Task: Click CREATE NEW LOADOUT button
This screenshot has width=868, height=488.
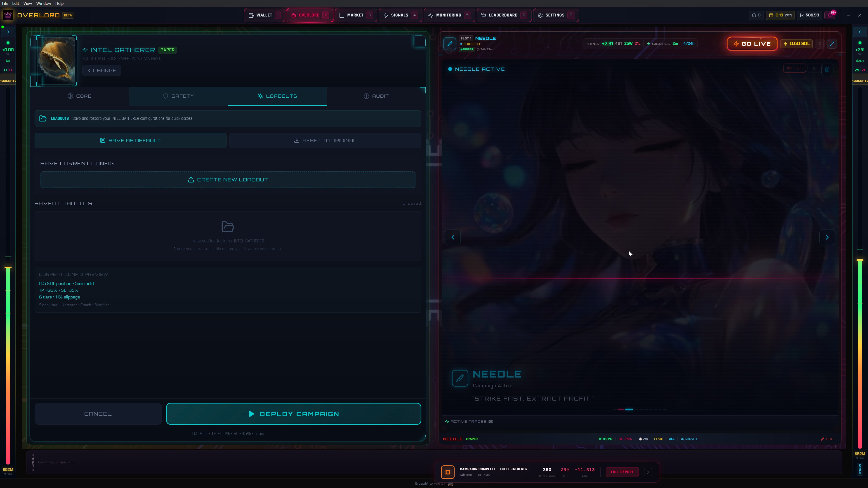Action: [x=228, y=180]
